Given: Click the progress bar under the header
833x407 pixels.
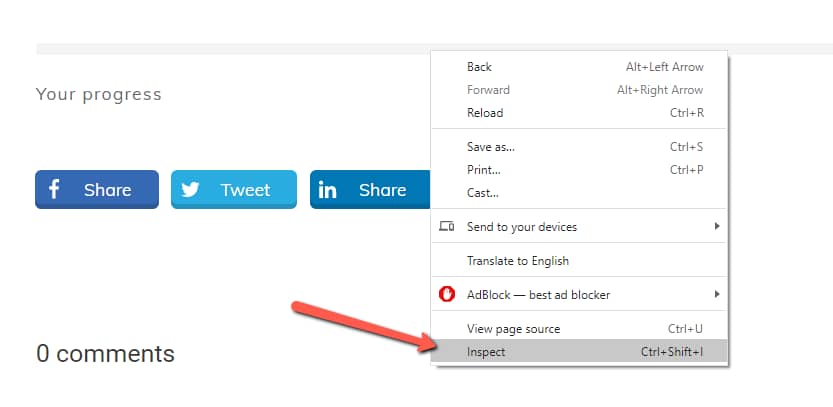Looking at the screenshot, I should (232, 49).
